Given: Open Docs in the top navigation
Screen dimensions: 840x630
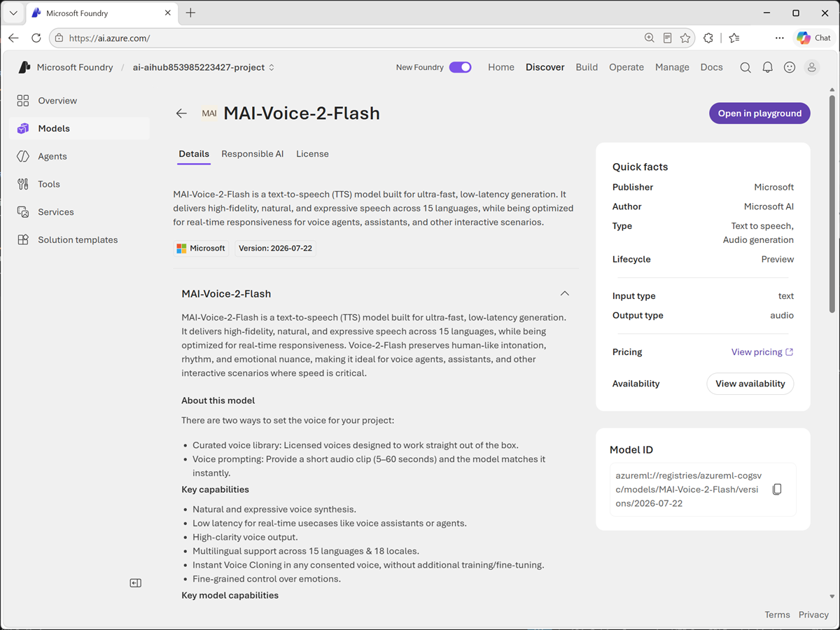Looking at the screenshot, I should coord(712,67).
